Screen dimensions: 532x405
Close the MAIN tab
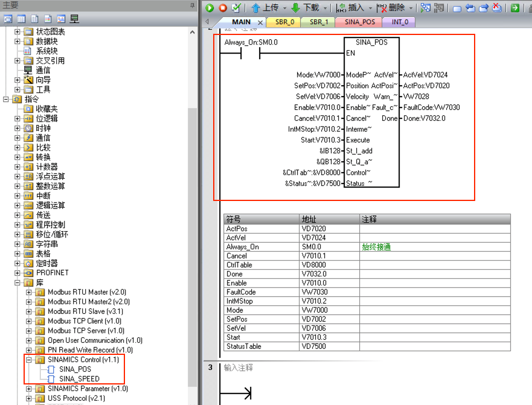260,22
